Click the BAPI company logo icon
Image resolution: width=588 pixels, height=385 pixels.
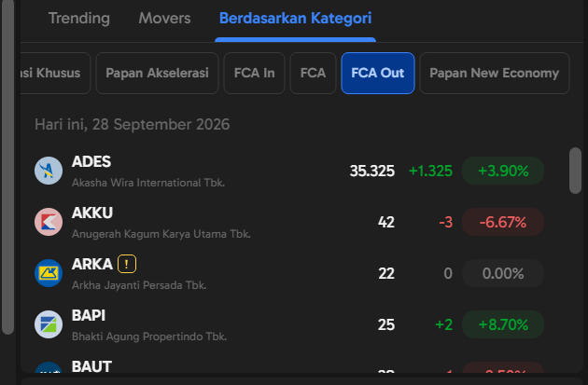click(49, 324)
